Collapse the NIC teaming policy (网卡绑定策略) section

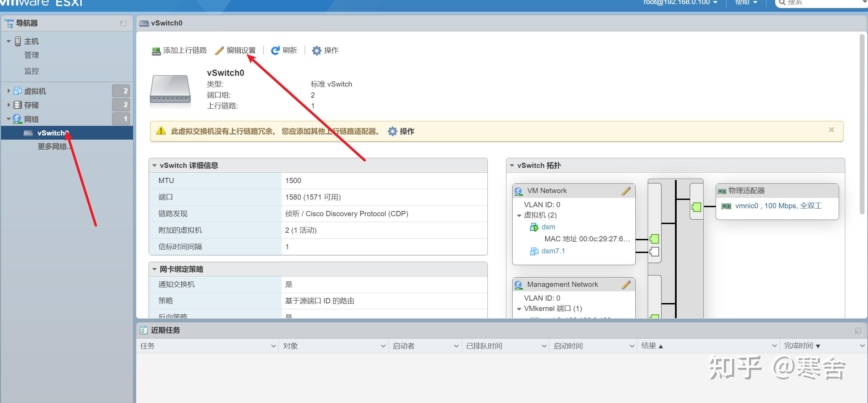click(154, 269)
